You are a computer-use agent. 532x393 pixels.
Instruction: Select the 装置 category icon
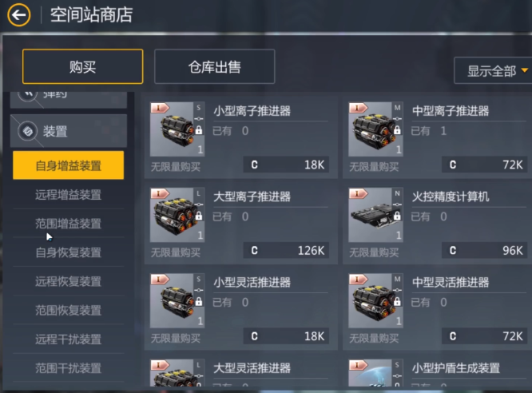pyautogui.click(x=27, y=131)
